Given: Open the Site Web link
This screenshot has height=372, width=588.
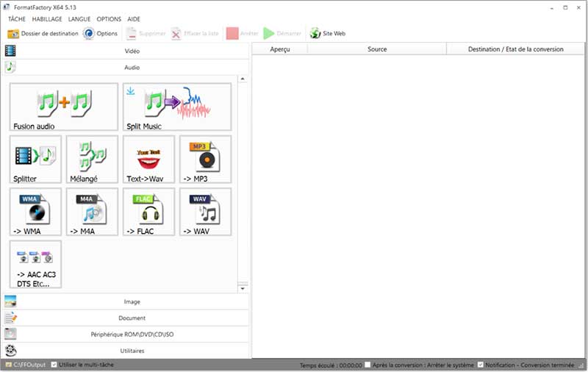Looking at the screenshot, I should 328,34.
